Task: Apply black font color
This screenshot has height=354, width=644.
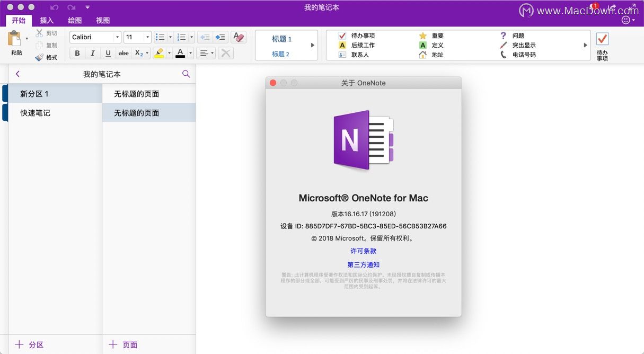Action: coord(180,53)
